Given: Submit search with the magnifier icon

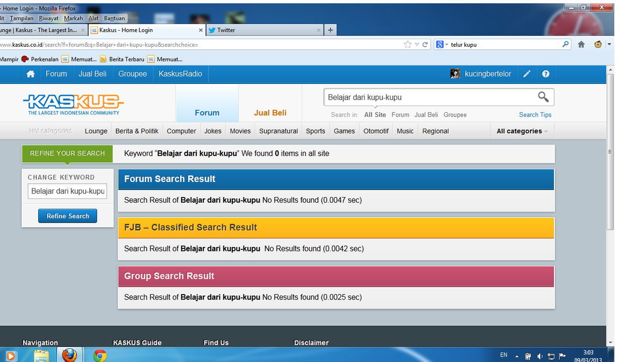Looking at the screenshot, I should click(543, 97).
